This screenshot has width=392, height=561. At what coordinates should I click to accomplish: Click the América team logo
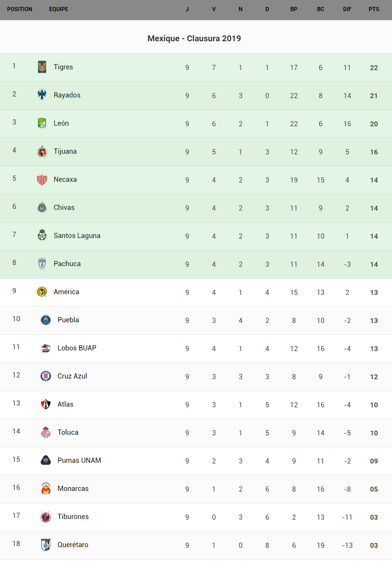[x=42, y=292]
